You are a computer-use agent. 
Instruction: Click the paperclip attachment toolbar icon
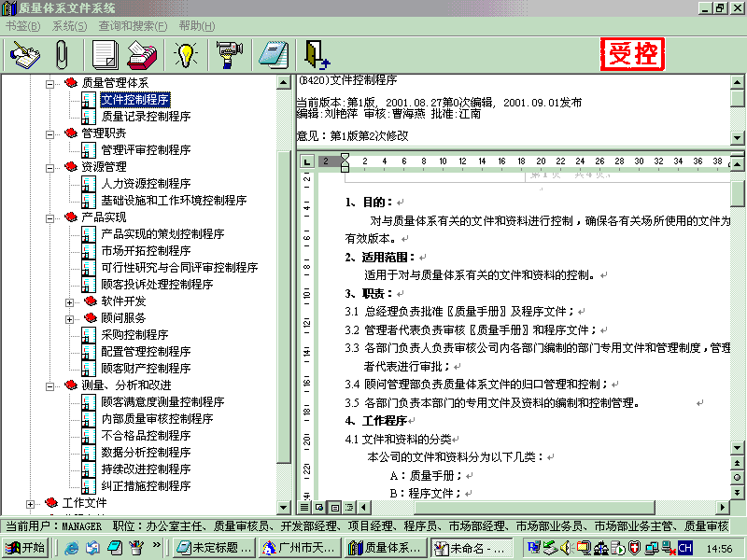click(63, 54)
